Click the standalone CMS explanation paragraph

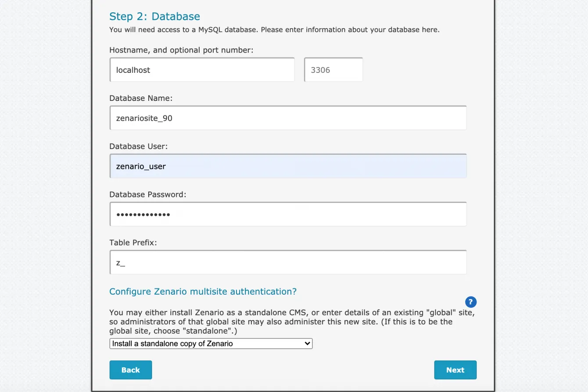coord(292,322)
